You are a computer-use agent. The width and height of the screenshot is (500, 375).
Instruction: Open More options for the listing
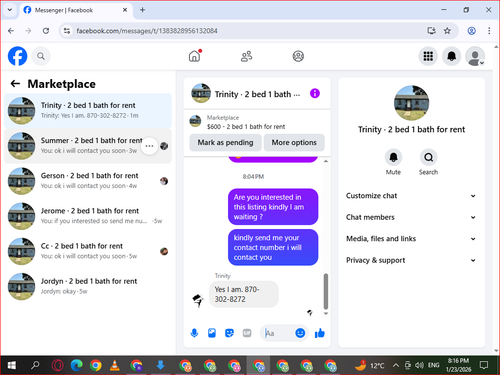pyautogui.click(x=294, y=142)
